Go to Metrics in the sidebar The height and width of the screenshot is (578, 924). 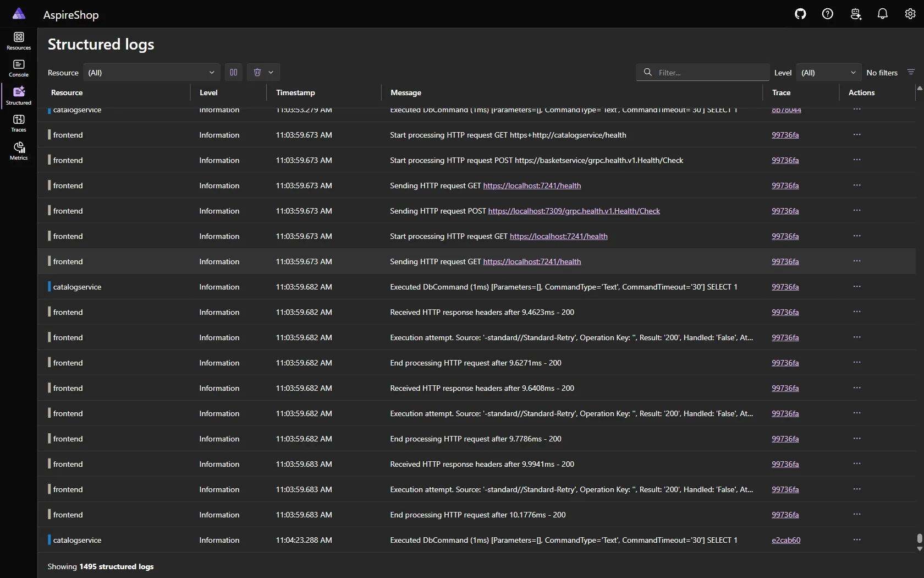19,151
